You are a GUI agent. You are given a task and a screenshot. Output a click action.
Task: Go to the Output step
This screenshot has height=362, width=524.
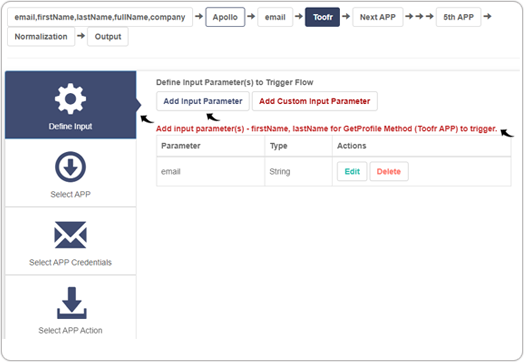pos(108,37)
